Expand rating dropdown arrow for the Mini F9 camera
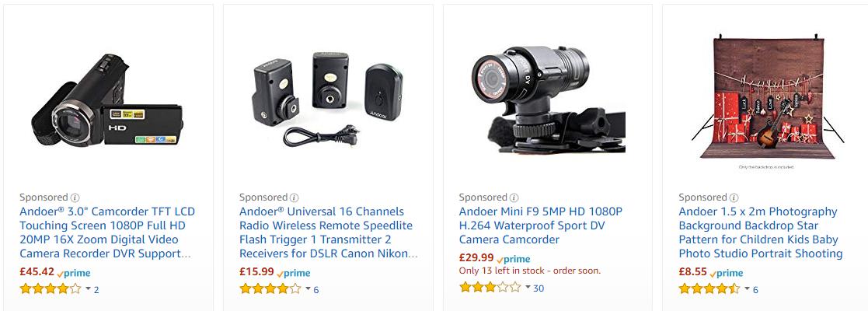Image resolution: width=868 pixels, height=311 pixels. (x=528, y=287)
